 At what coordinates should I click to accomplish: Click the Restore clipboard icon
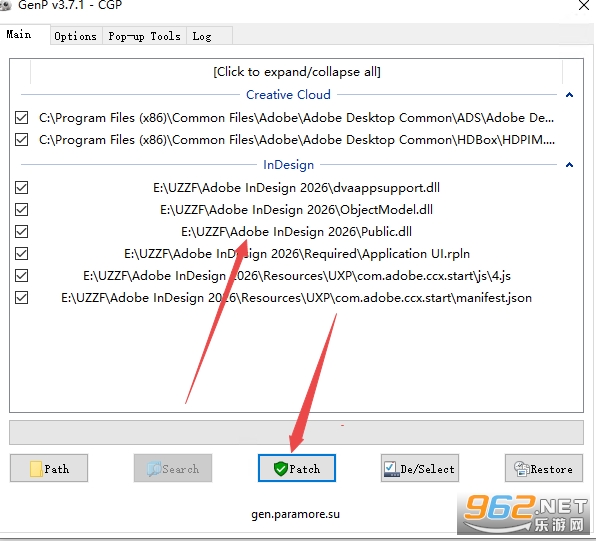coord(522,469)
